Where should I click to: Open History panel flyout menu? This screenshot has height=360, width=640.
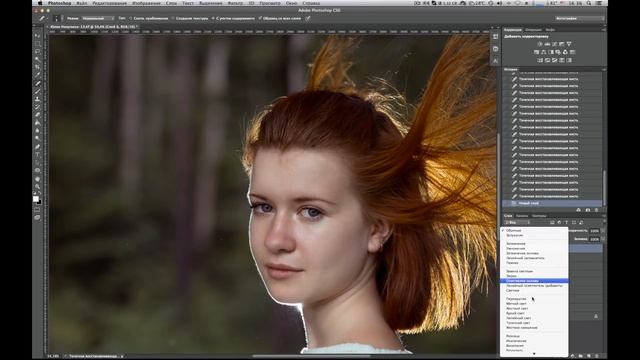coord(603,69)
